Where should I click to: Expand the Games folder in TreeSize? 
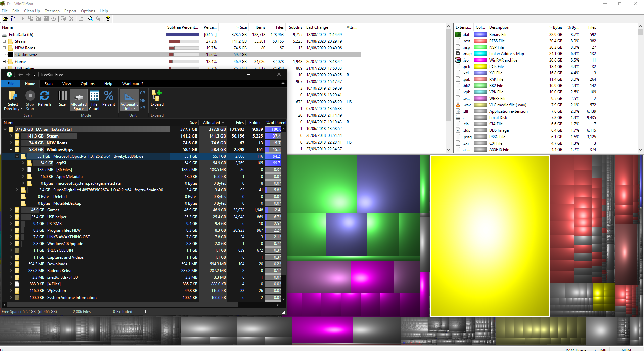[11, 210]
